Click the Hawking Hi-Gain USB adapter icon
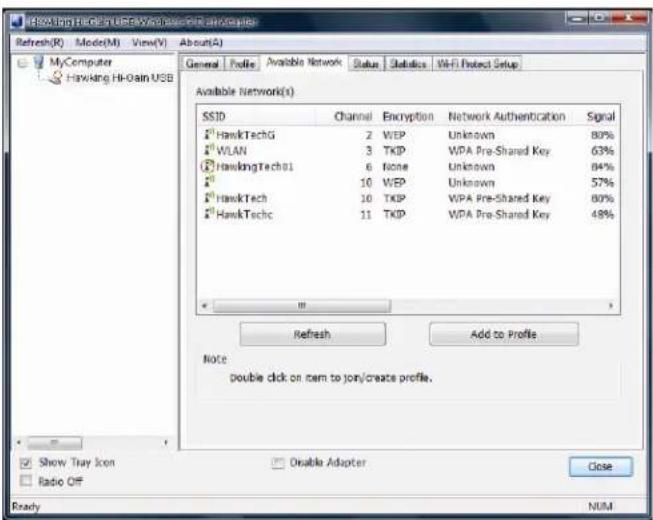This screenshot has width=653, height=520. pos(55,78)
